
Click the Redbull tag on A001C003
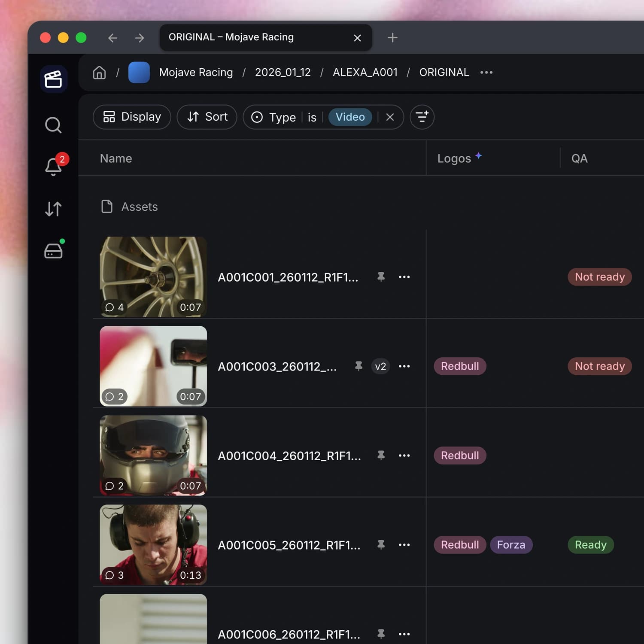[460, 366]
